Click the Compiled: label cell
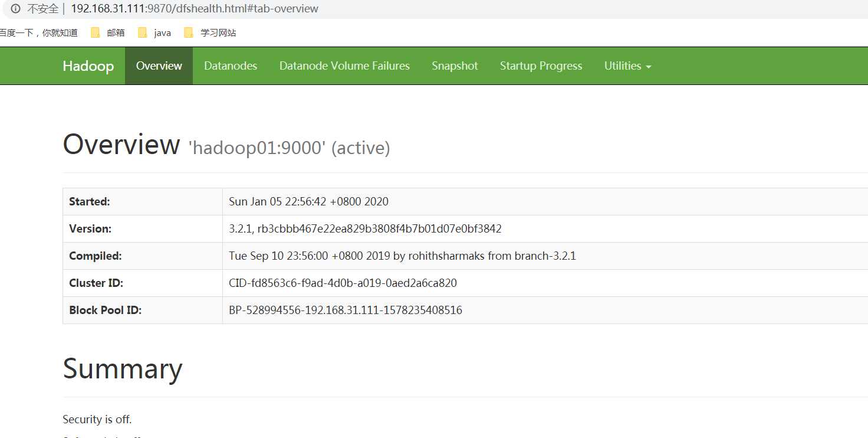The height and width of the screenshot is (438, 868). pyautogui.click(x=143, y=256)
